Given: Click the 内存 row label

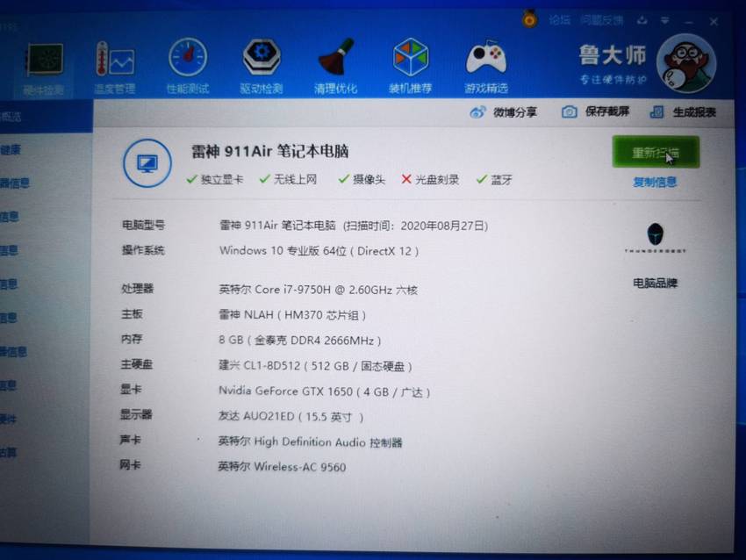Looking at the screenshot, I should 132,339.
